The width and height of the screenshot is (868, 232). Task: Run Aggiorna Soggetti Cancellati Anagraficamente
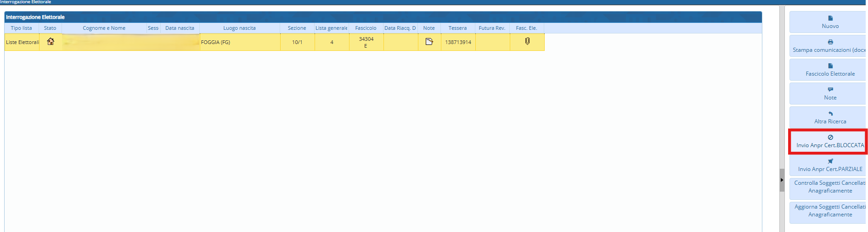point(829,210)
